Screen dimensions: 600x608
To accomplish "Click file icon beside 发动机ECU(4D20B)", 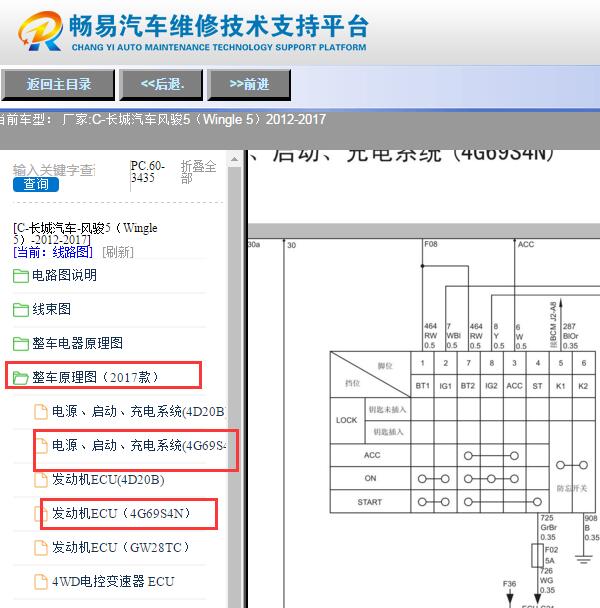I will pos(41,480).
